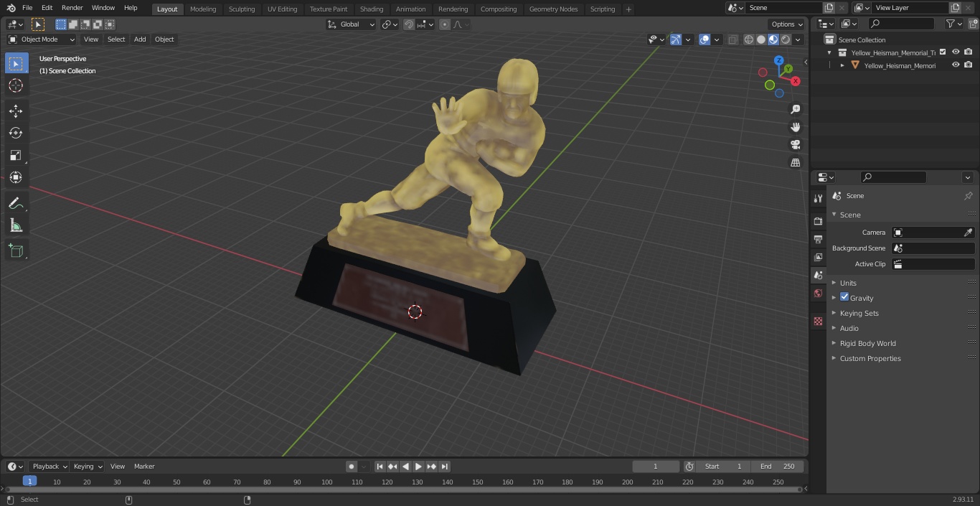Activate the Transform tool
The height and width of the screenshot is (506, 980).
[x=16, y=177]
